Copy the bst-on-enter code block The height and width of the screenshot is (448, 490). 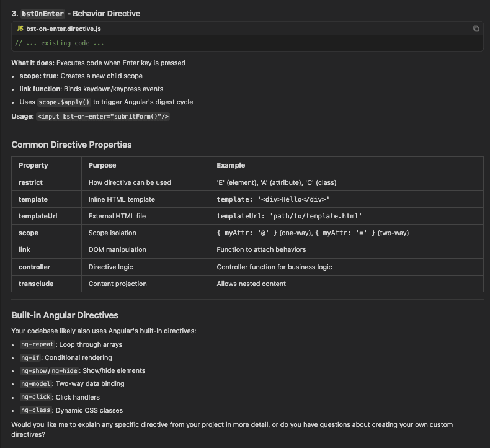click(476, 29)
